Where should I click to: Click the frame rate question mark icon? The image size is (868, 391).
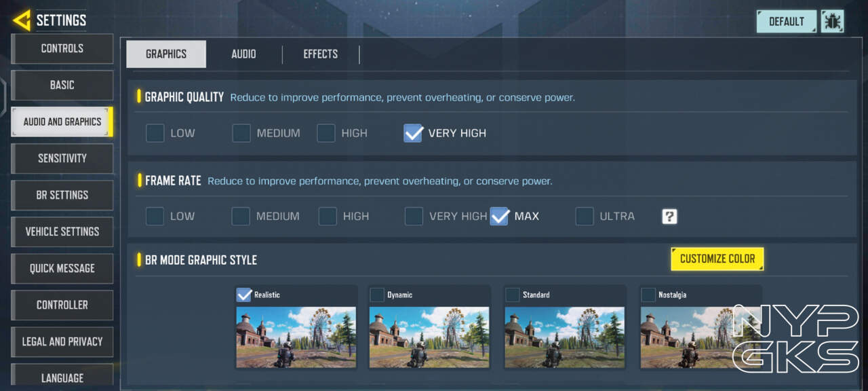coord(669,217)
